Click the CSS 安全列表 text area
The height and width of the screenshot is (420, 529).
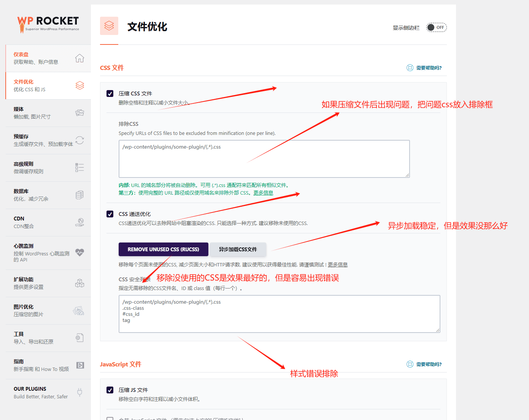(x=279, y=314)
